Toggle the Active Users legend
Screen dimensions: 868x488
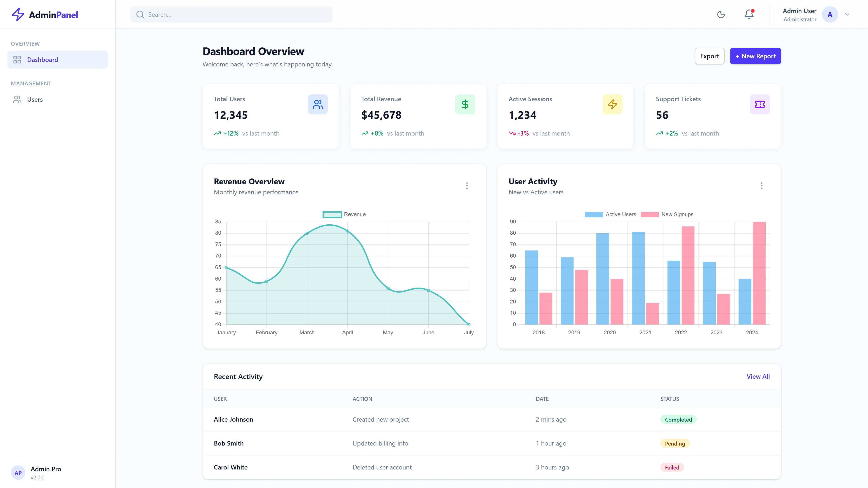pos(611,214)
